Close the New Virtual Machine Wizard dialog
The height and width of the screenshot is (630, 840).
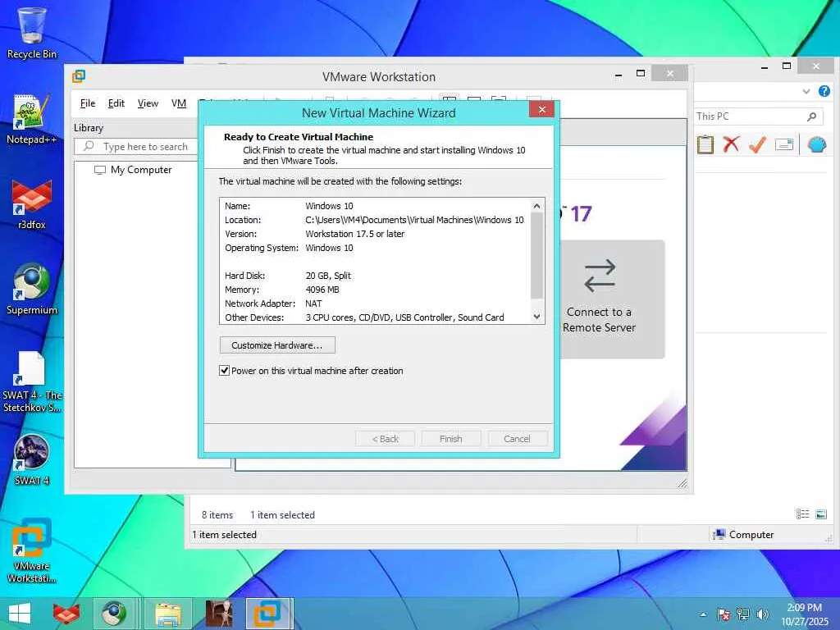click(x=541, y=109)
